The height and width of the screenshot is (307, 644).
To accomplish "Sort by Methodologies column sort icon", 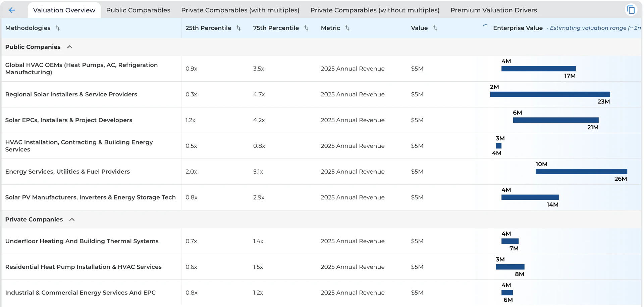I will tap(58, 28).
